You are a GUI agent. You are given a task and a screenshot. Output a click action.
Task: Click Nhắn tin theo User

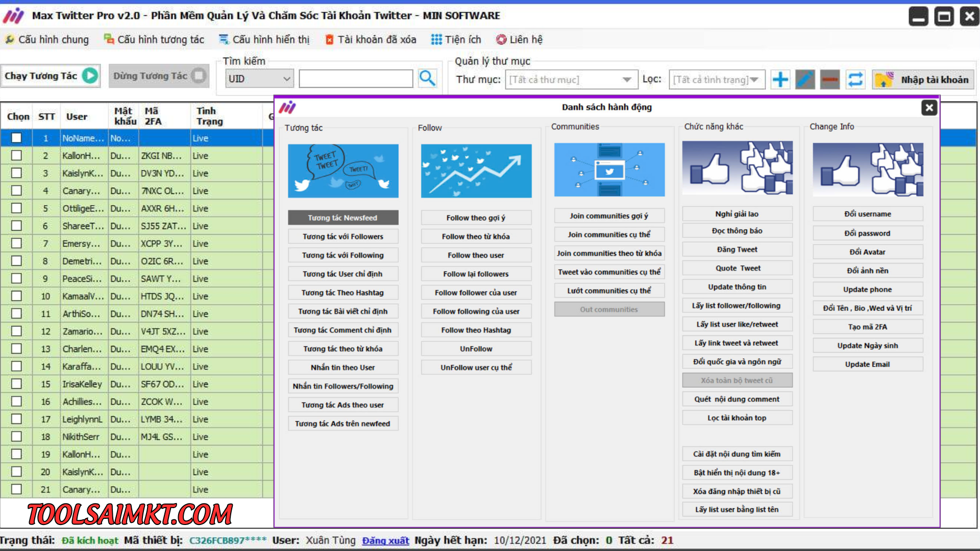(x=343, y=367)
